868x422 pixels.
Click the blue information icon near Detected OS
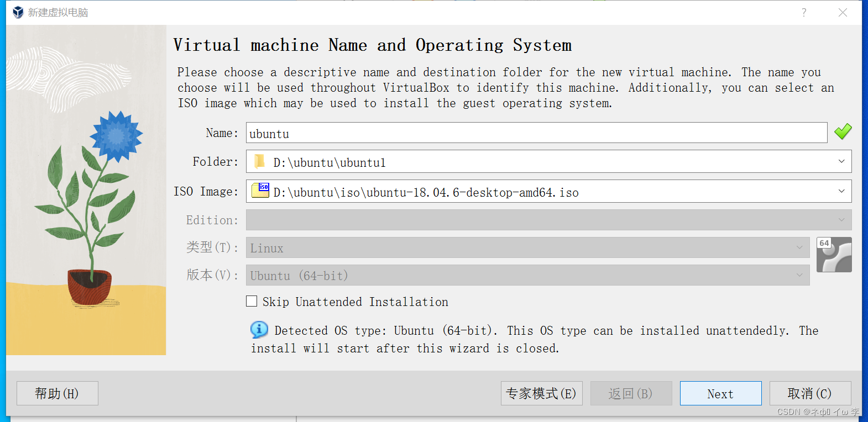tap(259, 330)
